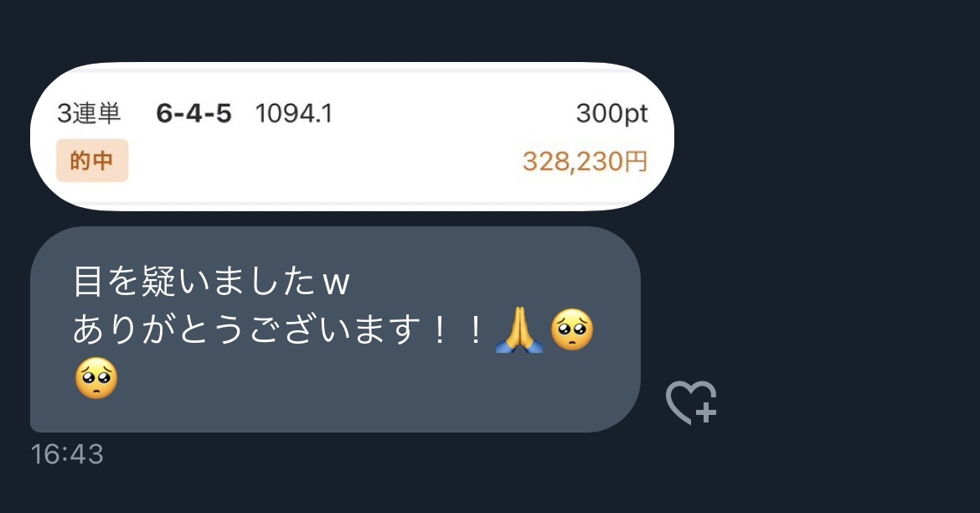
Task: Click the gray message bubble background
Action: (335, 329)
